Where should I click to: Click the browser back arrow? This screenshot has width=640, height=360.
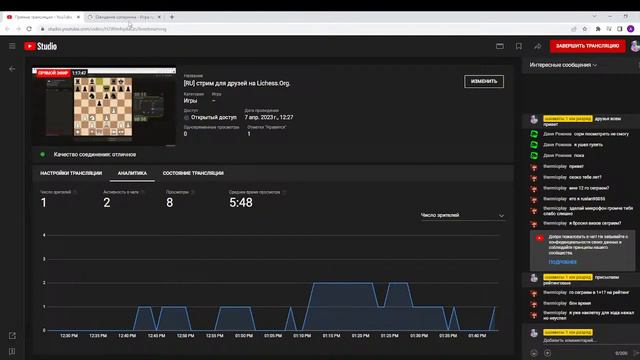[7, 29]
